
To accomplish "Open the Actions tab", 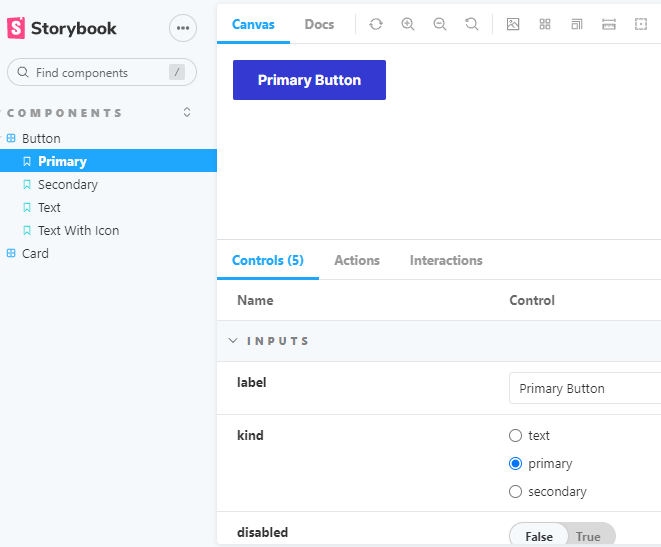I will point(357,260).
